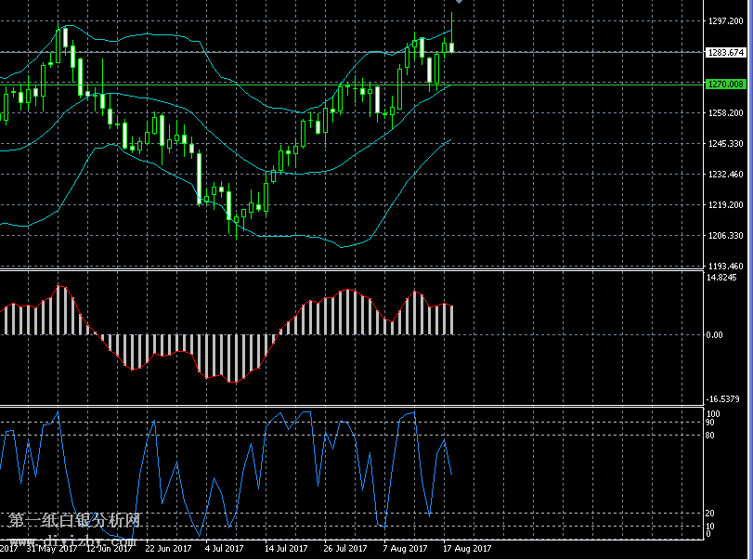The height and width of the screenshot is (560, 753).
Task: Click the gray chart shift triangle marker
Action: (x=458, y=3)
